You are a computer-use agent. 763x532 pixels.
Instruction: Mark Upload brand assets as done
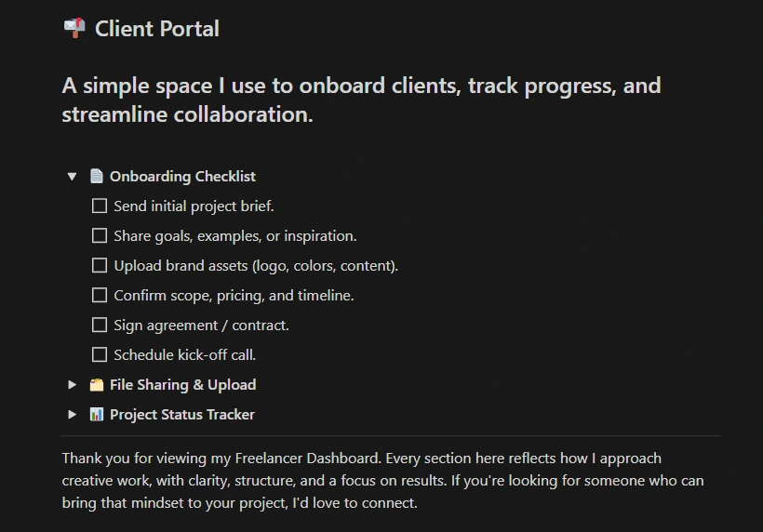click(x=100, y=265)
